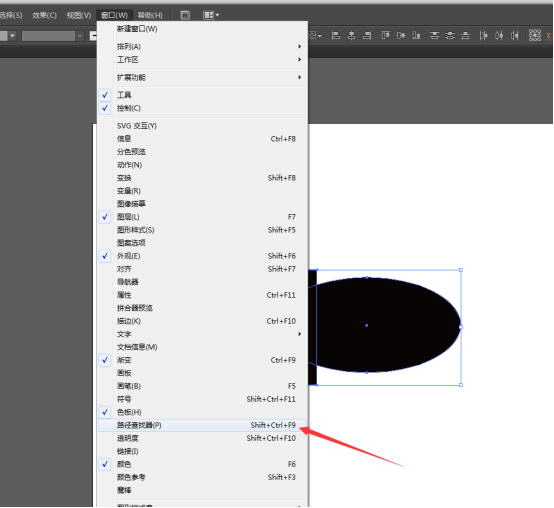The width and height of the screenshot is (554, 508).
Task: Open the 符号 panel entry
Action: pyautogui.click(x=203, y=399)
